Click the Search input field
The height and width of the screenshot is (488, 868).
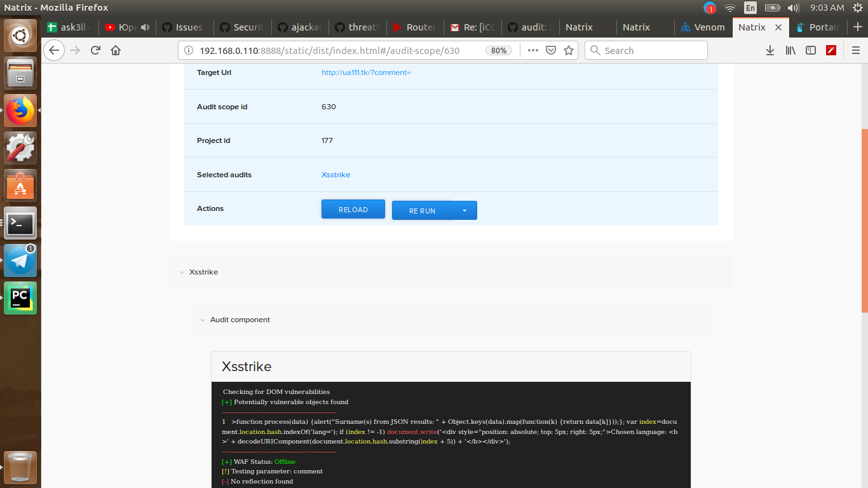(x=646, y=50)
